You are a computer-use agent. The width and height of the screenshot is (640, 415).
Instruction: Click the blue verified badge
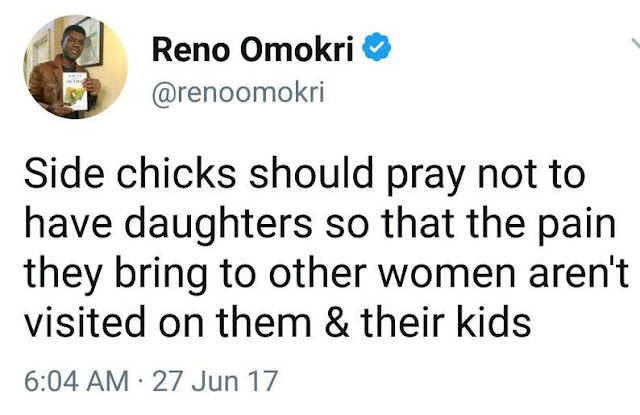pyautogui.click(x=377, y=46)
